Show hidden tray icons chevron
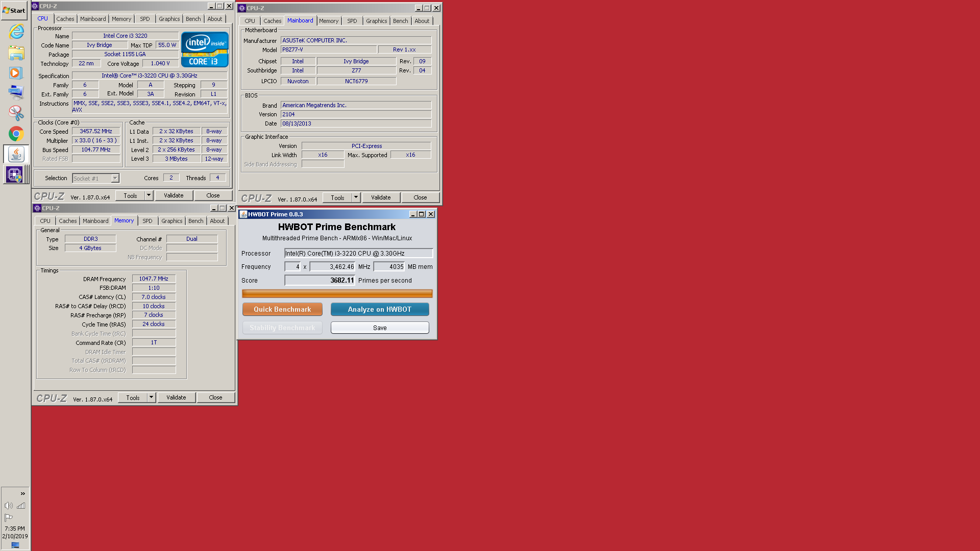980x551 pixels. [22, 493]
